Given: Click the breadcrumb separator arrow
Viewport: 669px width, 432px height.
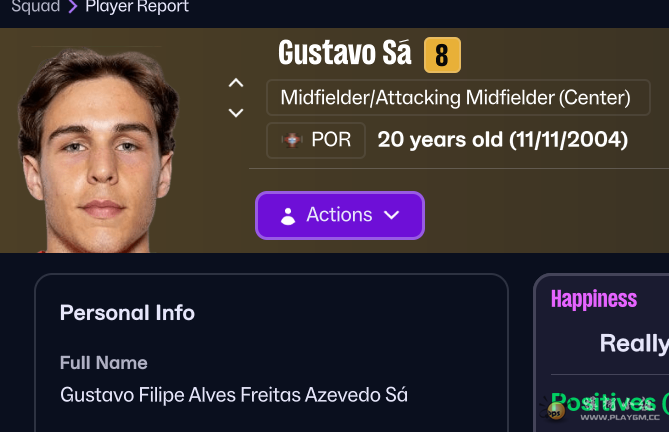Looking at the screenshot, I should (71, 7).
